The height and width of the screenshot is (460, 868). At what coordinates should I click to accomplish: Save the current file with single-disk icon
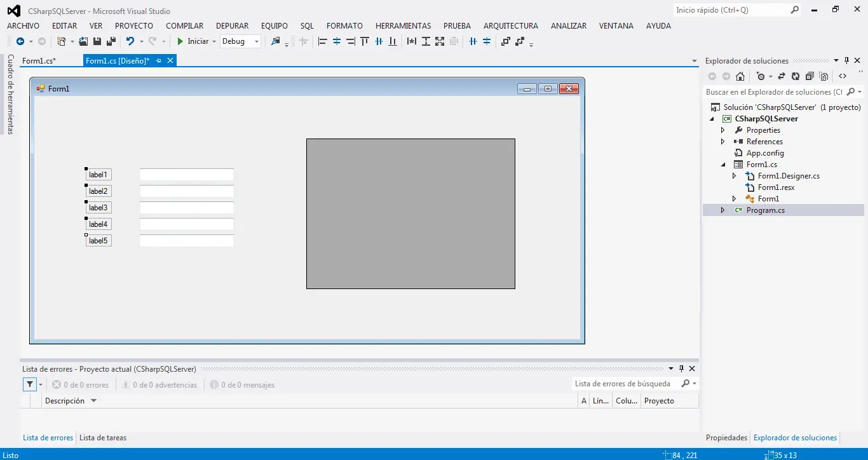(x=97, y=41)
